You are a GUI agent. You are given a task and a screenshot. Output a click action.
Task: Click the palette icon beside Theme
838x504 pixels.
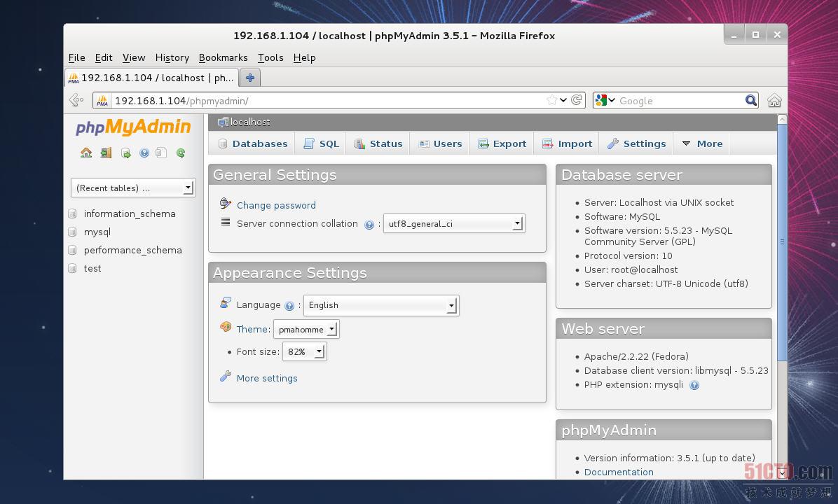[x=226, y=327]
